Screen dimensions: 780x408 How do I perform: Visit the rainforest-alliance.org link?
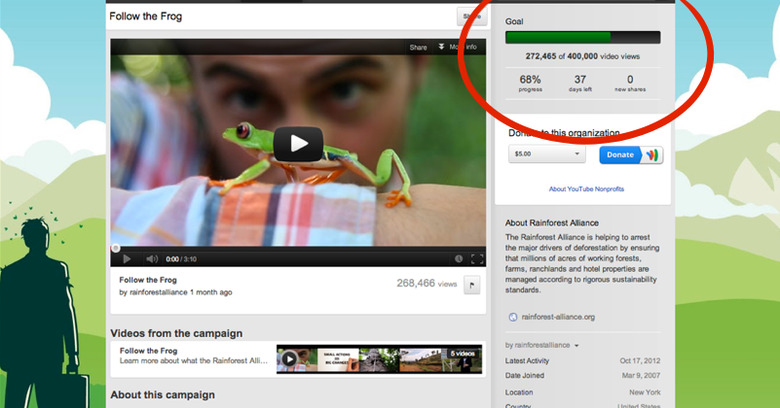(558, 317)
